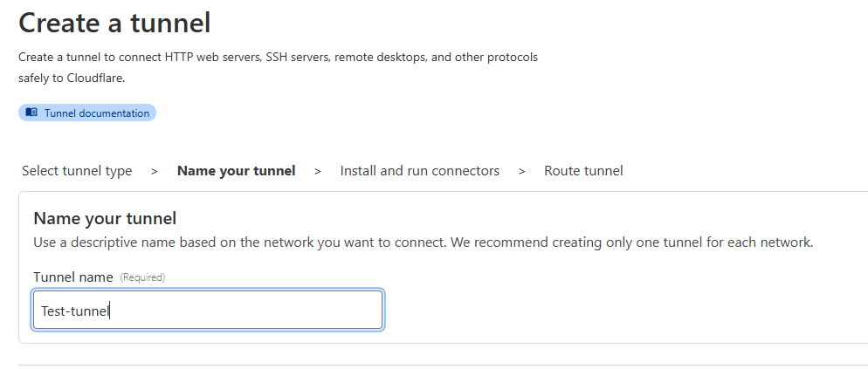This screenshot has height=369, width=868.
Task: Place cursor on Test-tunnel text in field
Action: [75, 311]
